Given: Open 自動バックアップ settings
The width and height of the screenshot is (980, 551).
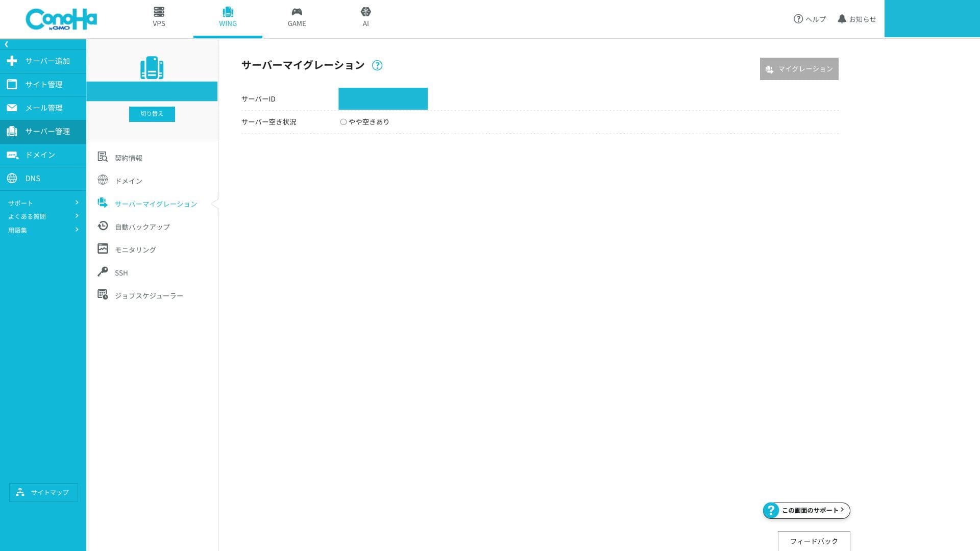Looking at the screenshot, I should [142, 227].
